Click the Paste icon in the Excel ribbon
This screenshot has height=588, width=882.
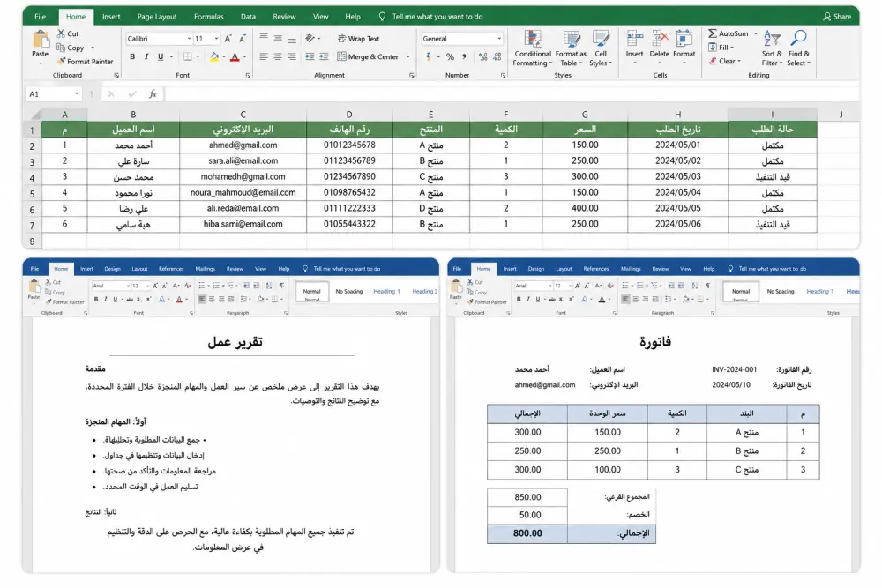[40, 41]
